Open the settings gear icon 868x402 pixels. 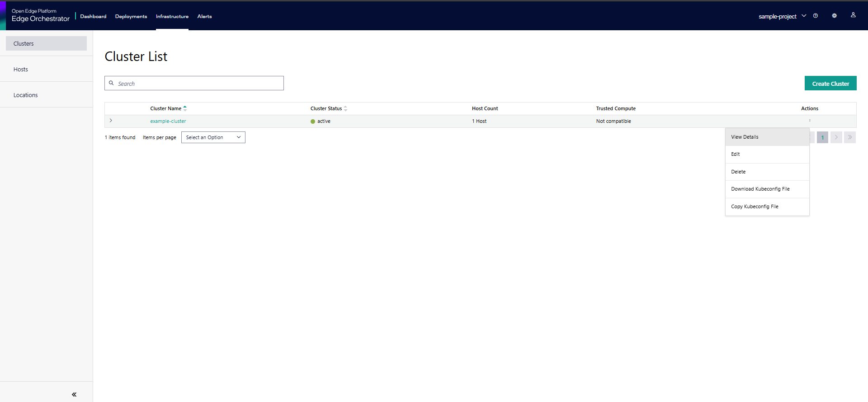(x=834, y=16)
